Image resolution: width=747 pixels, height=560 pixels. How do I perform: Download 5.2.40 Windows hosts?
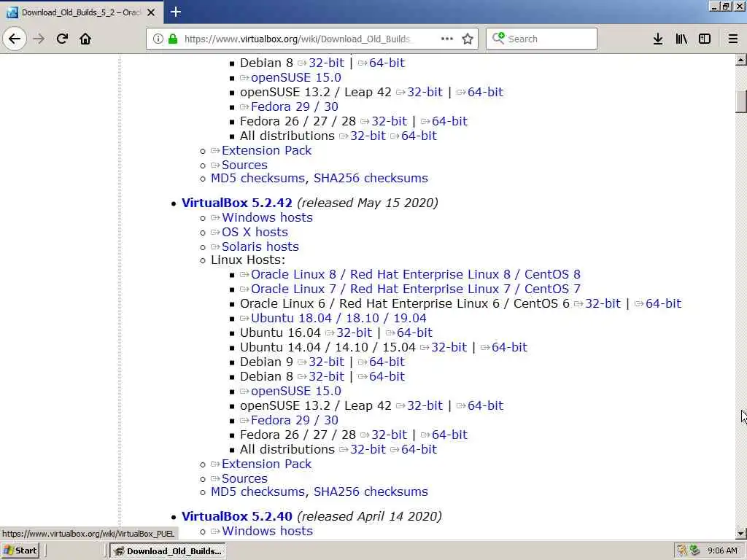pos(267,532)
